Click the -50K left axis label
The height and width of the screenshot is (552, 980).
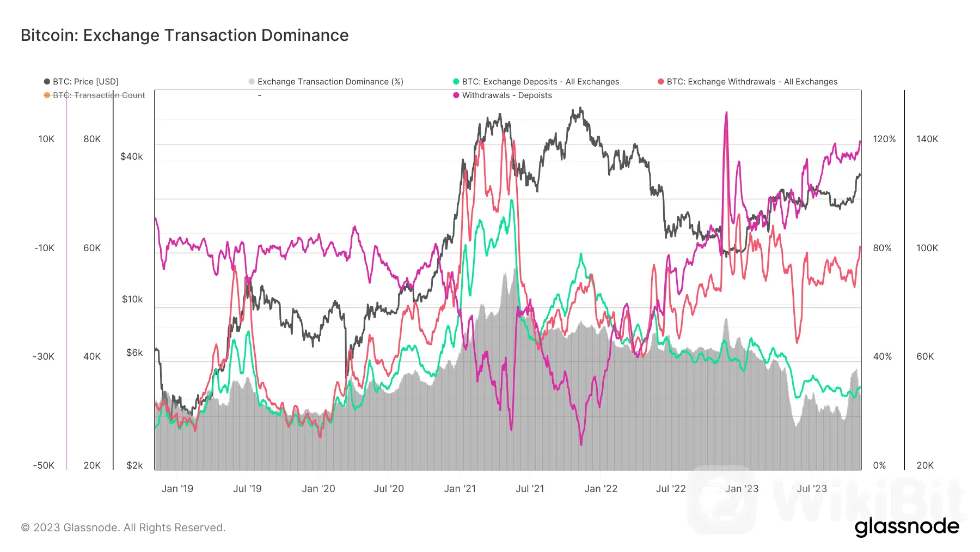pos(44,465)
